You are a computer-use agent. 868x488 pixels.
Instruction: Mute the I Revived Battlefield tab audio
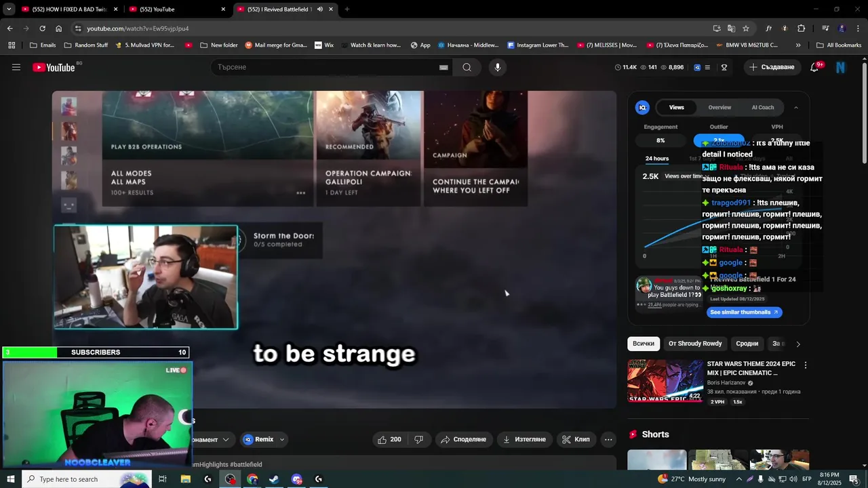click(320, 9)
